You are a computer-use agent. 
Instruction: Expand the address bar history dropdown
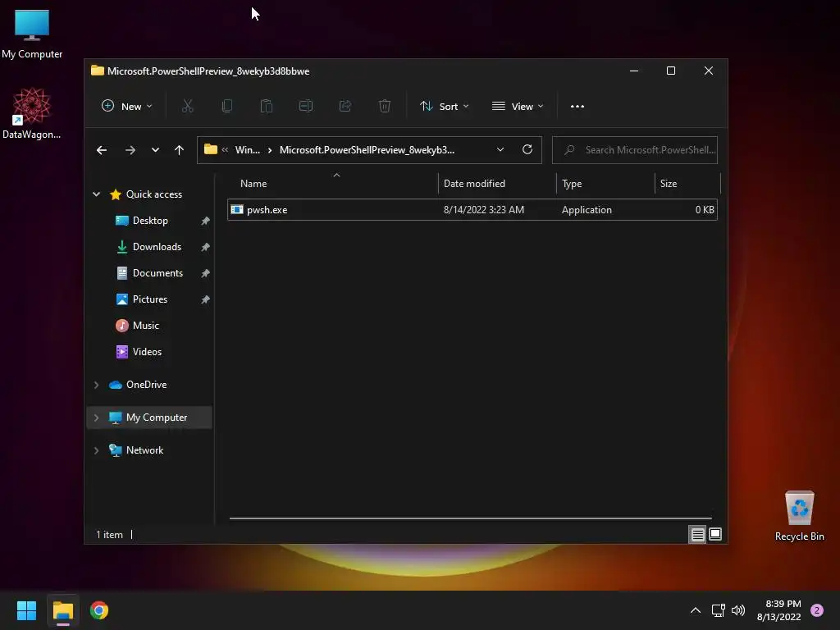click(x=500, y=149)
